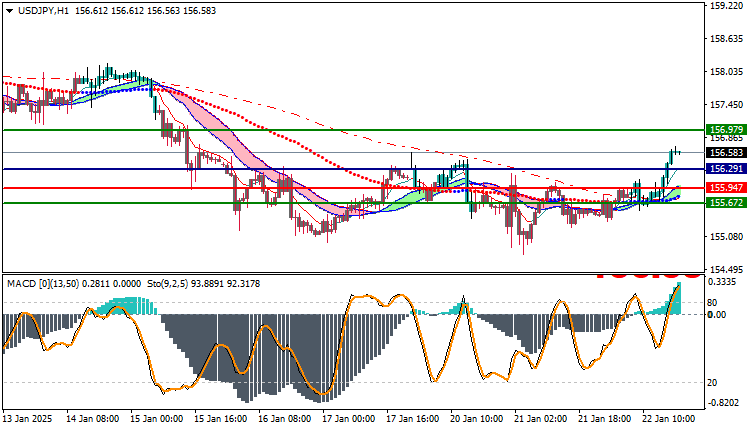750x430 pixels.
Task: Select the 13 Jan 2025 time axis label
Action: [28, 419]
